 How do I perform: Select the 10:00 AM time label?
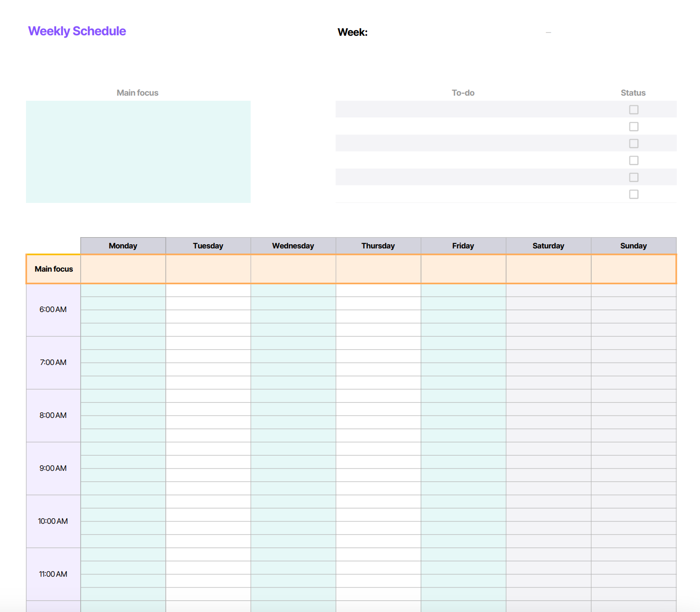click(52, 521)
